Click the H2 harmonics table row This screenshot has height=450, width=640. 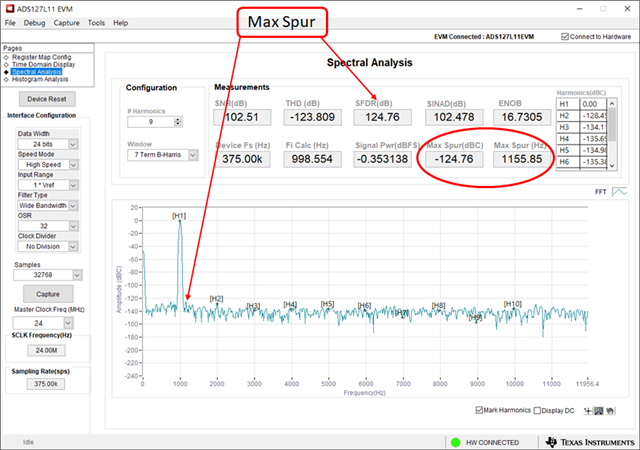[x=582, y=116]
